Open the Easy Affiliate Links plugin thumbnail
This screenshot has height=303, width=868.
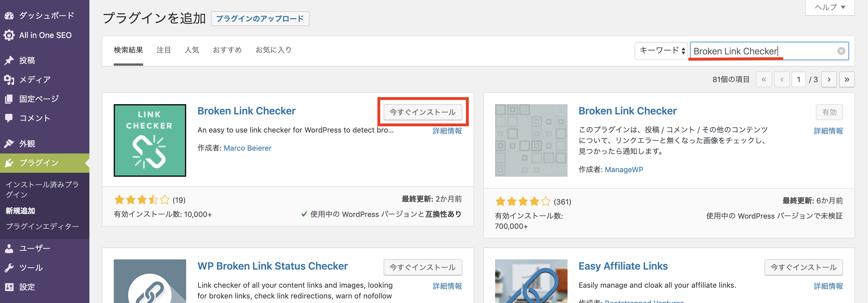coord(531,281)
